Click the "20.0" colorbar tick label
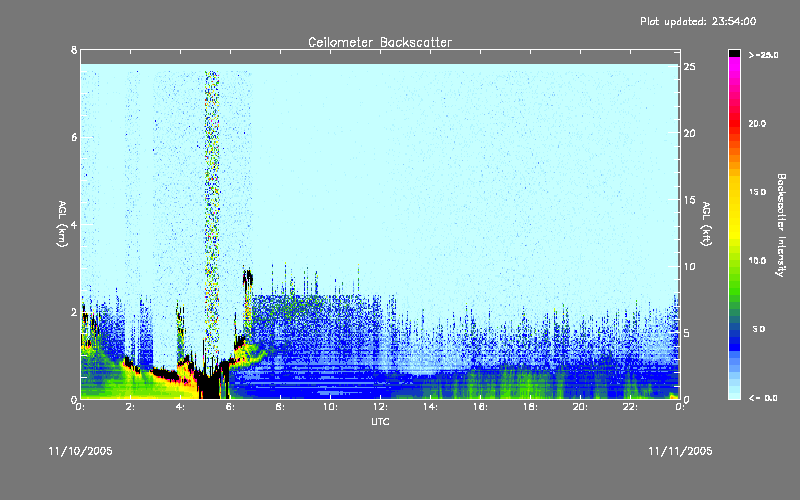 757,123
